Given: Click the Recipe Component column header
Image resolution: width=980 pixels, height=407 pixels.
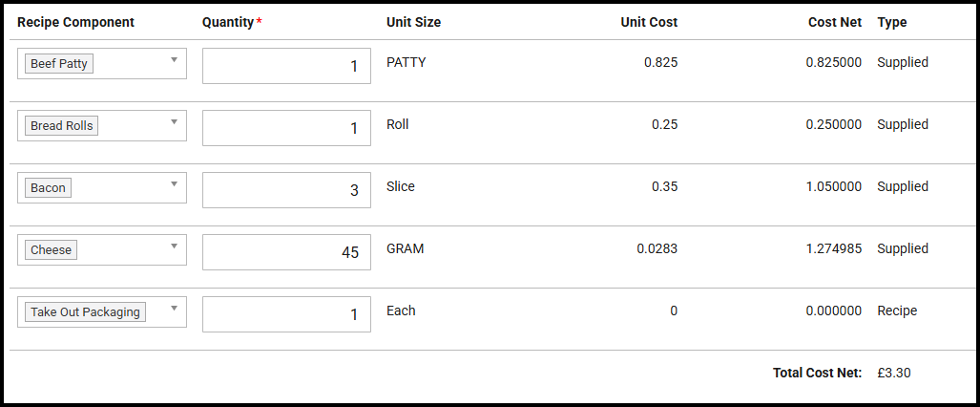Looking at the screenshot, I should coord(76,22).
